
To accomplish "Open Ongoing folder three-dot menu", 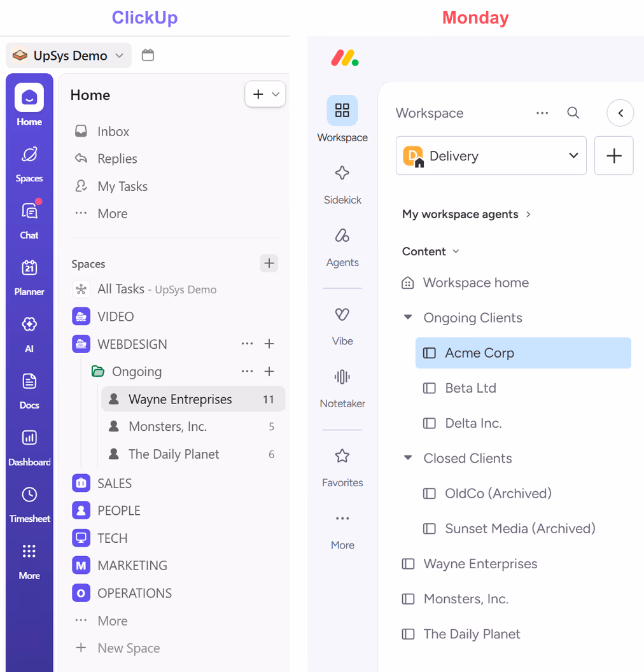I will (x=248, y=371).
